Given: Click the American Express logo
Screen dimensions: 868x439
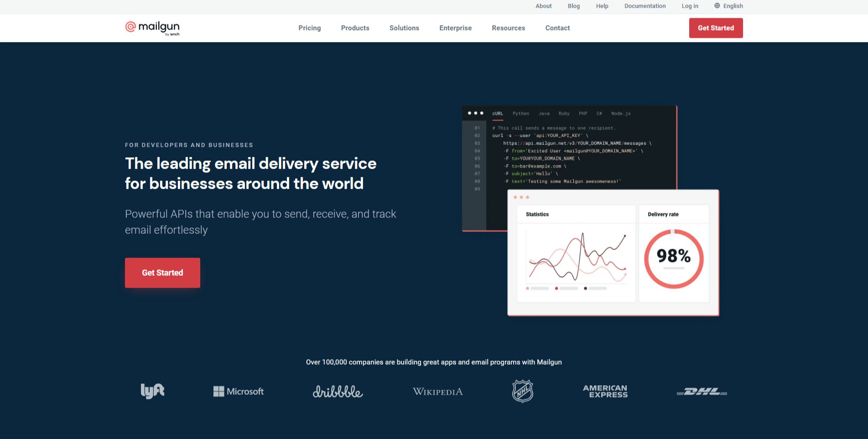Looking at the screenshot, I should 605,391.
